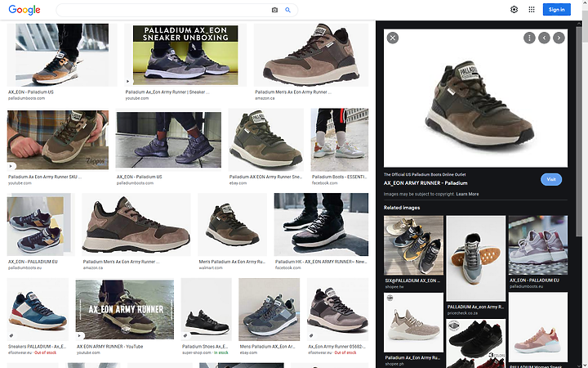
Task: Open search by image camera icon
Action: click(275, 10)
